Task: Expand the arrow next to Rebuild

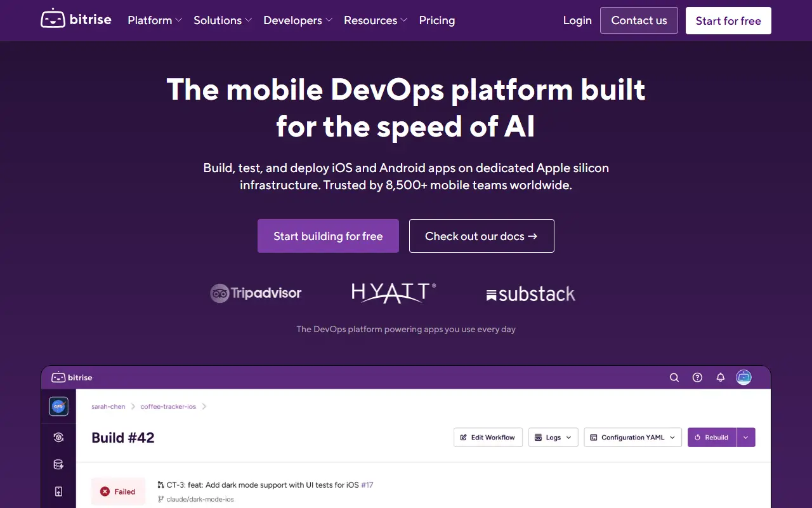Action: point(745,438)
